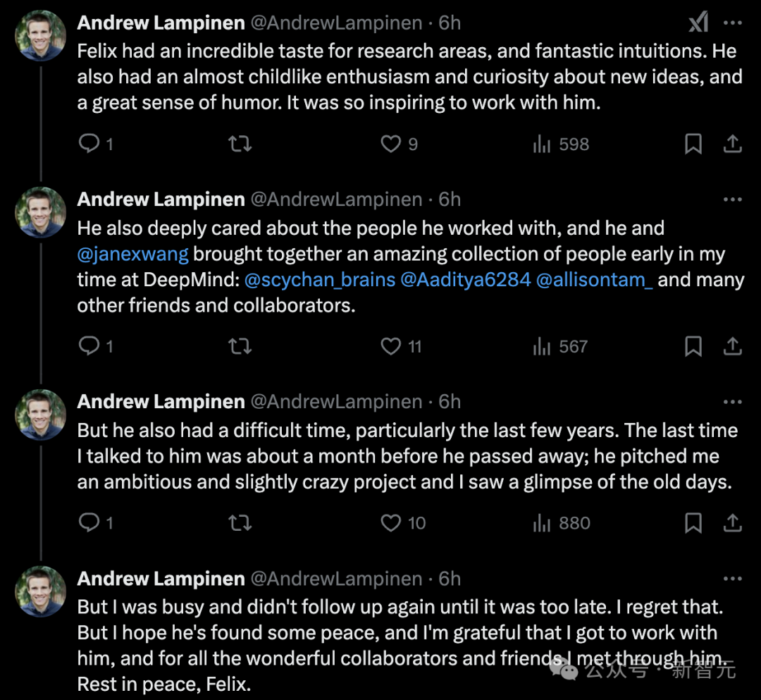Repost the 'incredible taste for research' tweet
The width and height of the screenshot is (761, 700).
tap(240, 145)
